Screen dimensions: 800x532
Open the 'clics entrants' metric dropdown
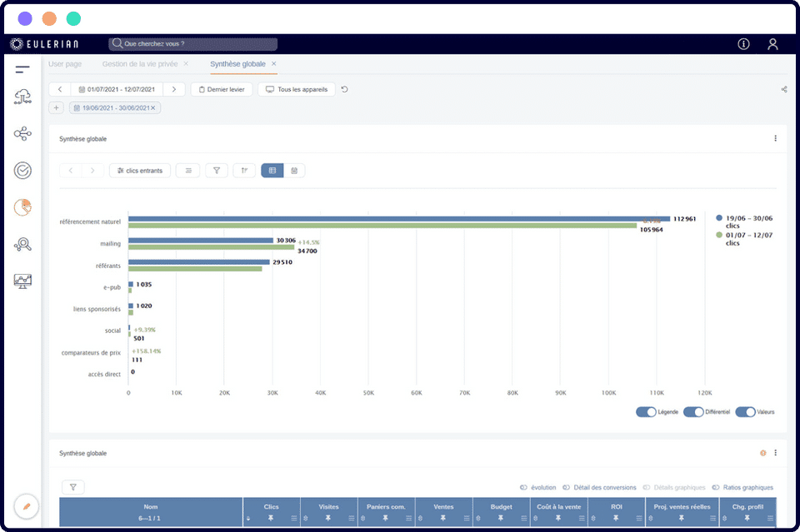[x=140, y=171]
